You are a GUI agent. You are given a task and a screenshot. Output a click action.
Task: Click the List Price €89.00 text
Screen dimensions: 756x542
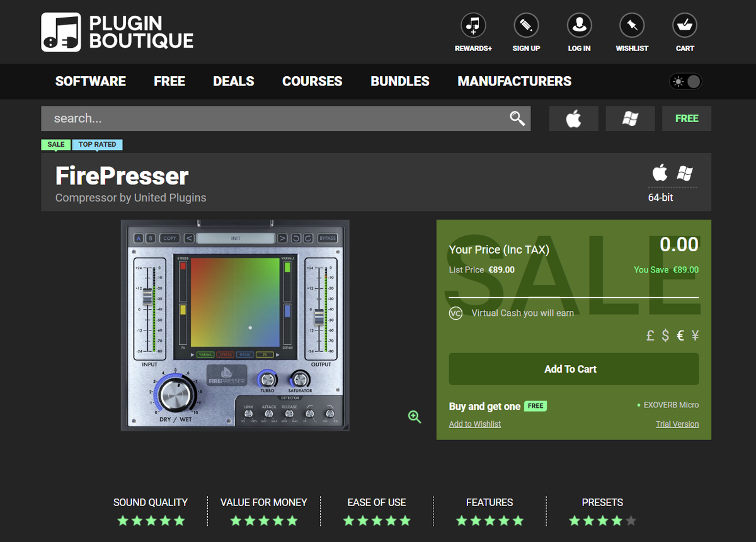click(482, 269)
